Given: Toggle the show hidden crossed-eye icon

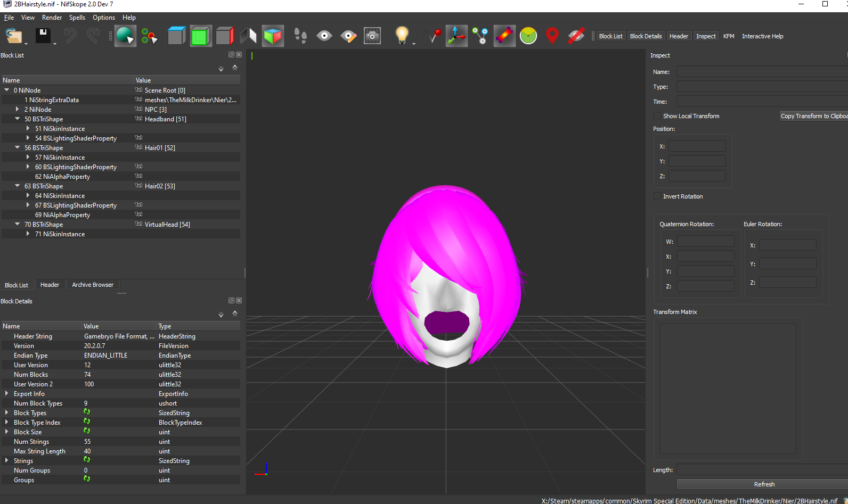Looking at the screenshot, I should tap(576, 36).
